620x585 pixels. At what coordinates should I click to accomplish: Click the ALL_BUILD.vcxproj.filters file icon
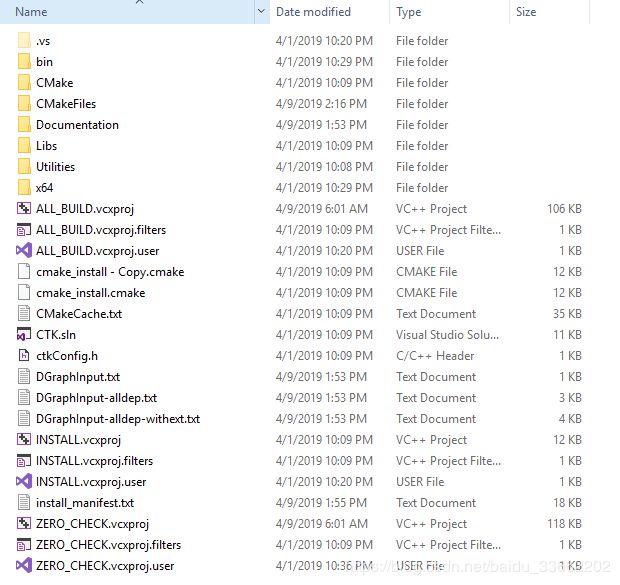click(x=24, y=230)
